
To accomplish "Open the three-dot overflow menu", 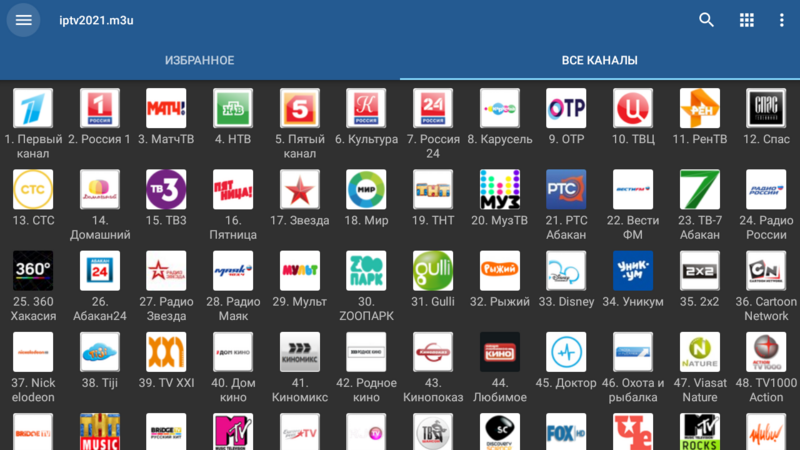I will (781, 20).
